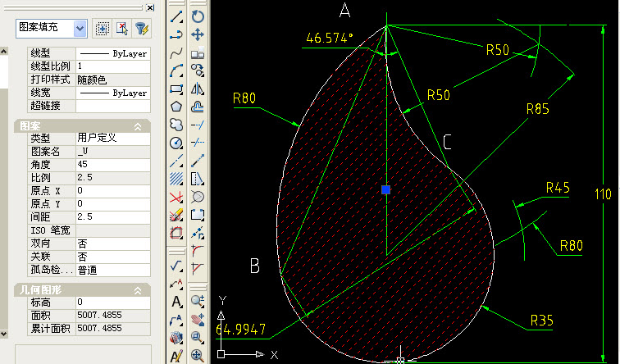Open the 关联 否 value dropdown
This screenshot has height=364, width=620.
pos(113,257)
